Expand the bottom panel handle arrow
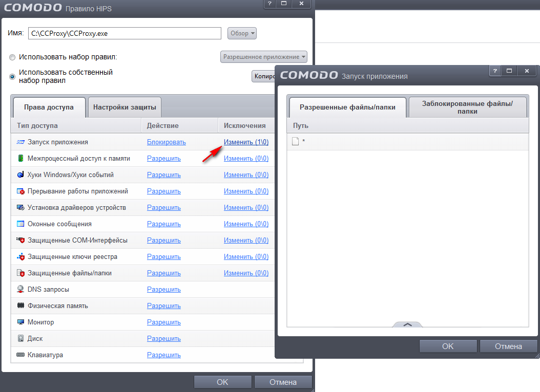 [x=407, y=324]
